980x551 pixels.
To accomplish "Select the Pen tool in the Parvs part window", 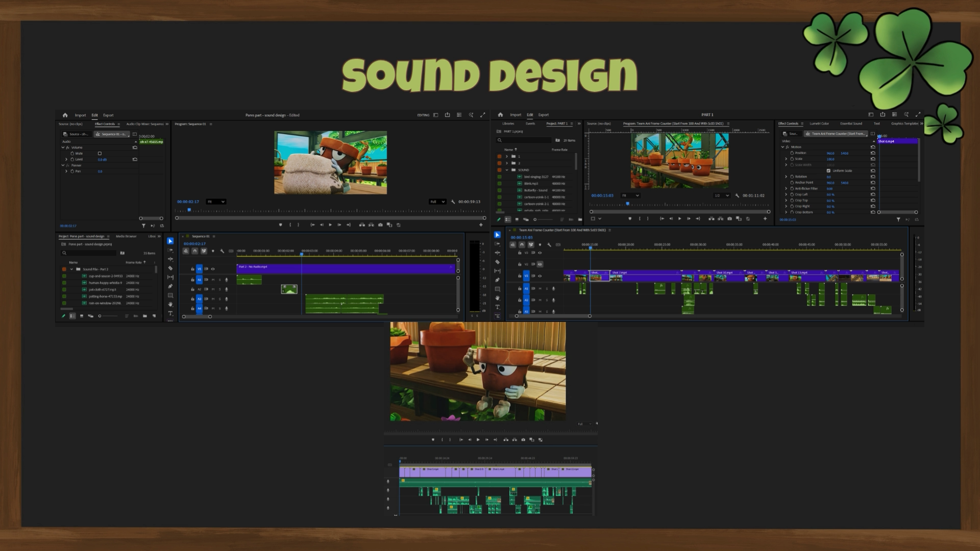I will [x=170, y=286].
